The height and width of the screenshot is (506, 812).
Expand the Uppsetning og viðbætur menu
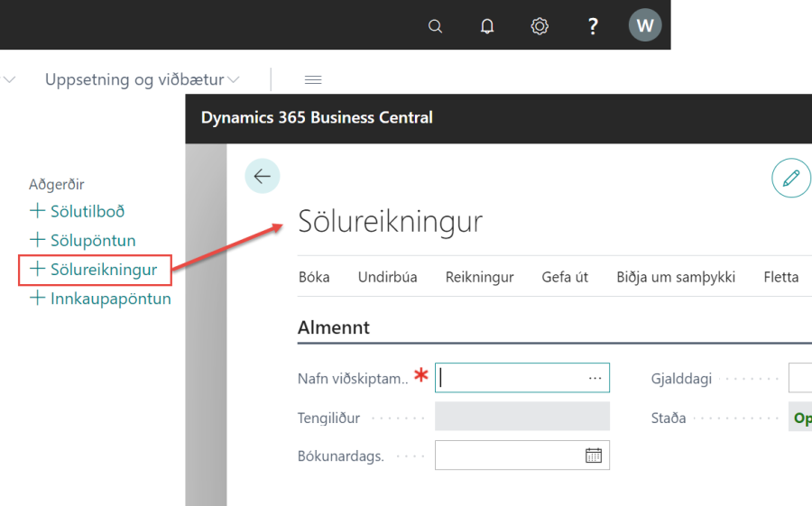143,80
